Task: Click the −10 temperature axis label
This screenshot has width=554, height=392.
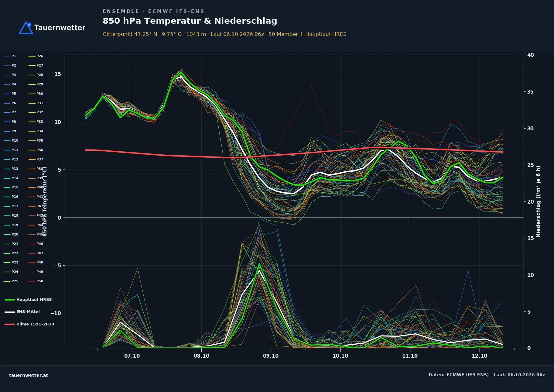Action: coord(56,313)
